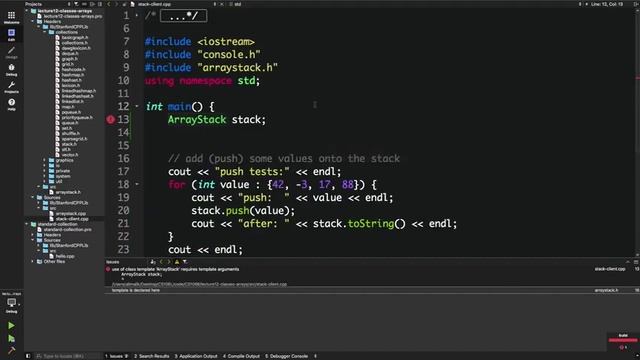Expand the graphics folder
This screenshot has width=640, height=360.
(44, 160)
